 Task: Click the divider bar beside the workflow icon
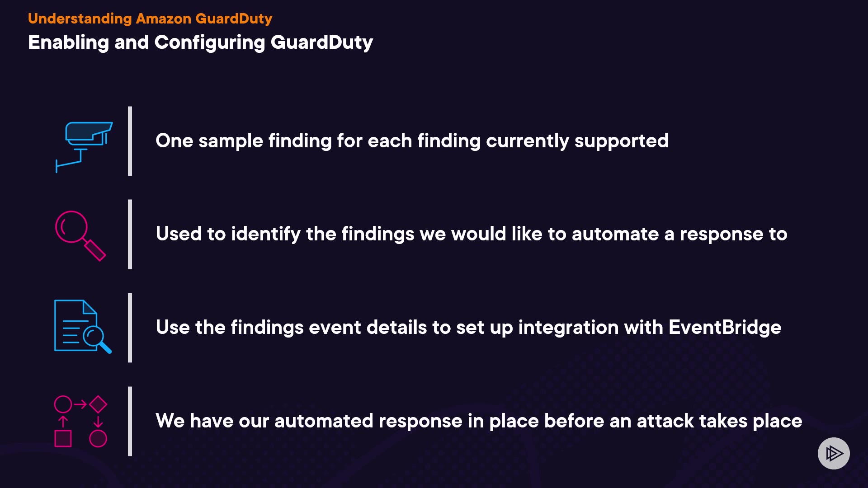(x=130, y=421)
